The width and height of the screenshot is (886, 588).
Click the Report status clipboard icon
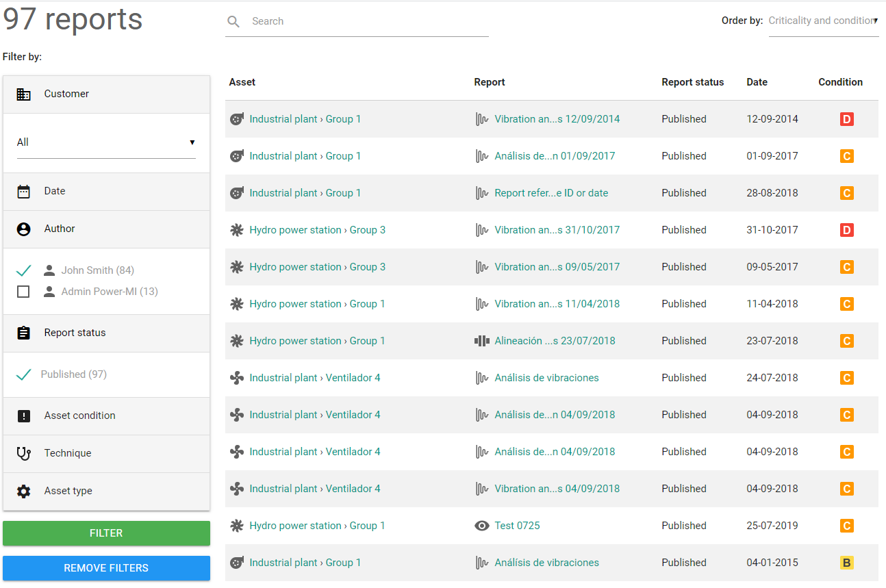point(24,333)
